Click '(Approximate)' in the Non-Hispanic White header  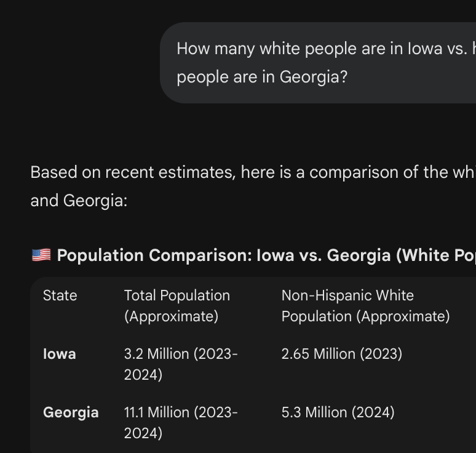point(405,316)
